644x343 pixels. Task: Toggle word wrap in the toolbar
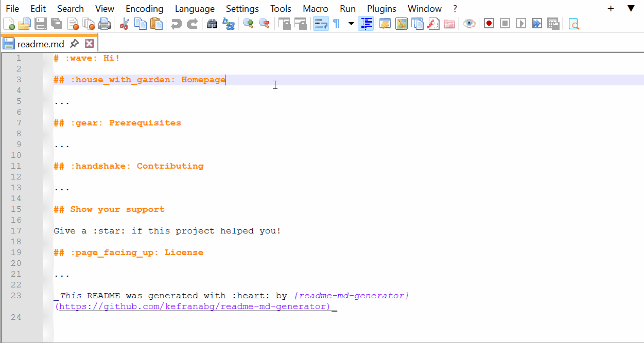[321, 23]
